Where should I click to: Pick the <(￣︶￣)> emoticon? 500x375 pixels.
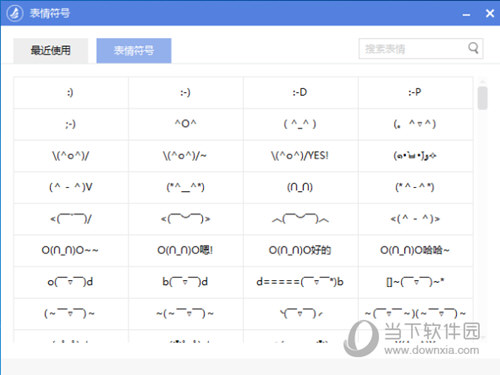(186, 219)
